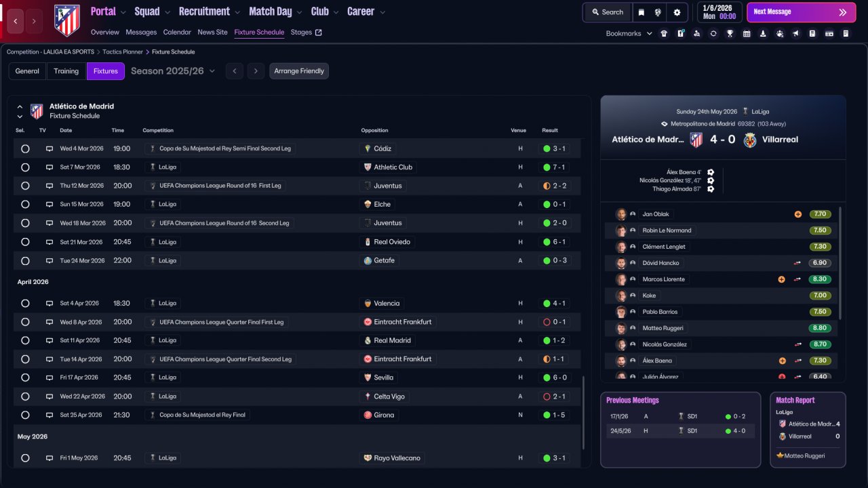This screenshot has width=868, height=488.
Task: Open the News Site tab
Action: tap(213, 32)
